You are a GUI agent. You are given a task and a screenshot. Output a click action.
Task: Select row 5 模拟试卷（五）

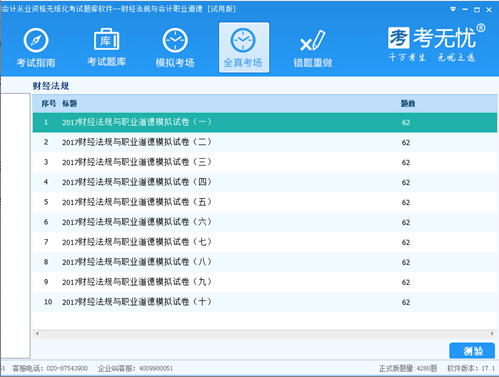pos(265,202)
